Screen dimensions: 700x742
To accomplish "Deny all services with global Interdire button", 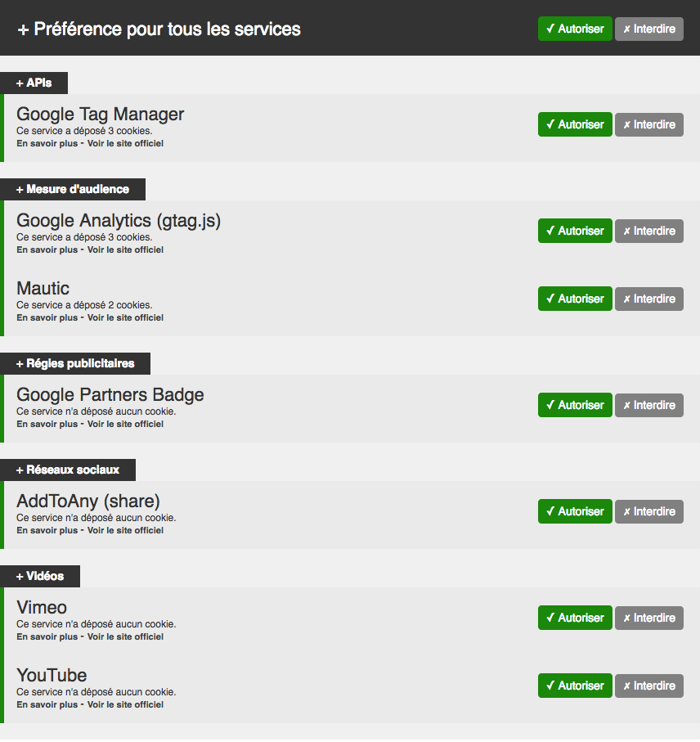I will point(649,29).
